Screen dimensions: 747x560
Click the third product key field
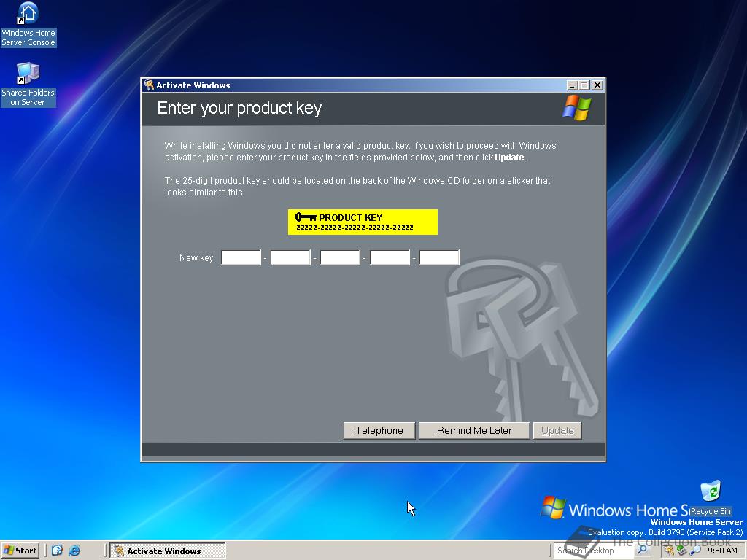[340, 257]
